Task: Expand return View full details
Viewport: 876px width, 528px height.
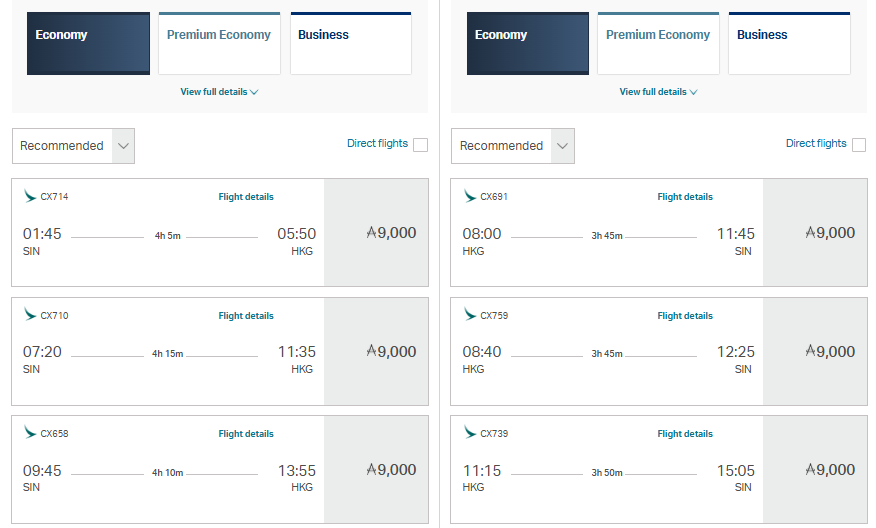Action: point(658,92)
